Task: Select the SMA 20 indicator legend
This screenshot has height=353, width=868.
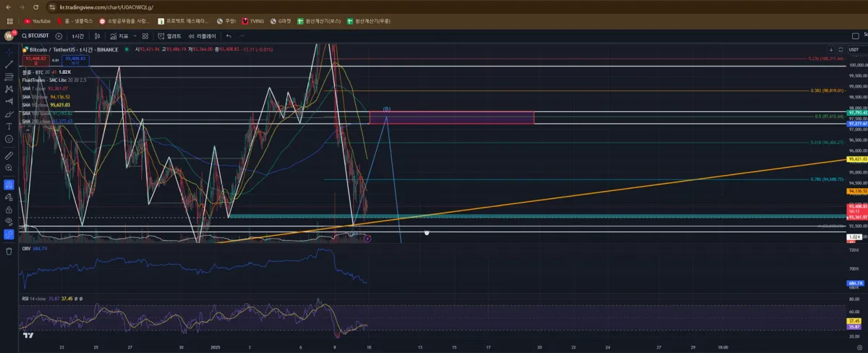Action: (46, 96)
